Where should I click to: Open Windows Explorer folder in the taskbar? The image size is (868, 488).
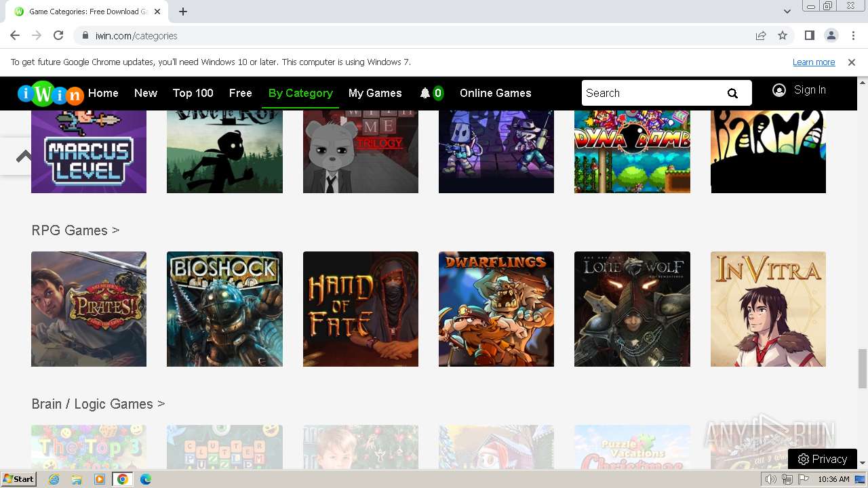coord(77,479)
